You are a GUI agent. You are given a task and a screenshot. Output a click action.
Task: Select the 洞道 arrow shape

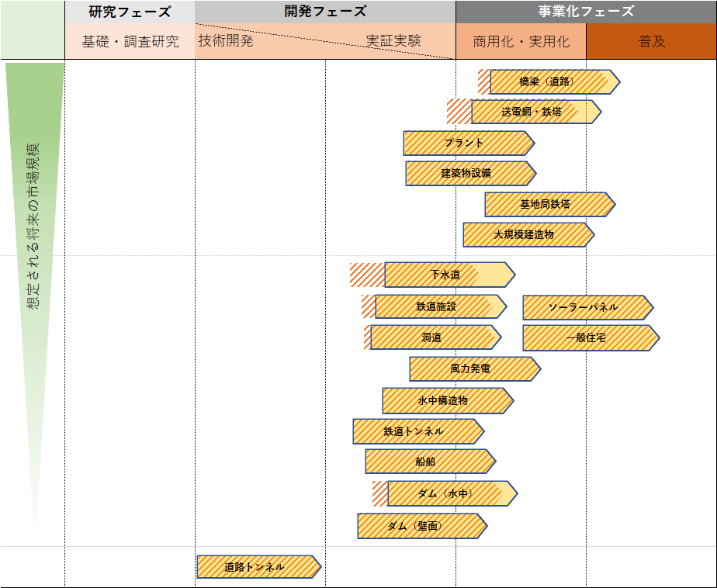click(435, 338)
